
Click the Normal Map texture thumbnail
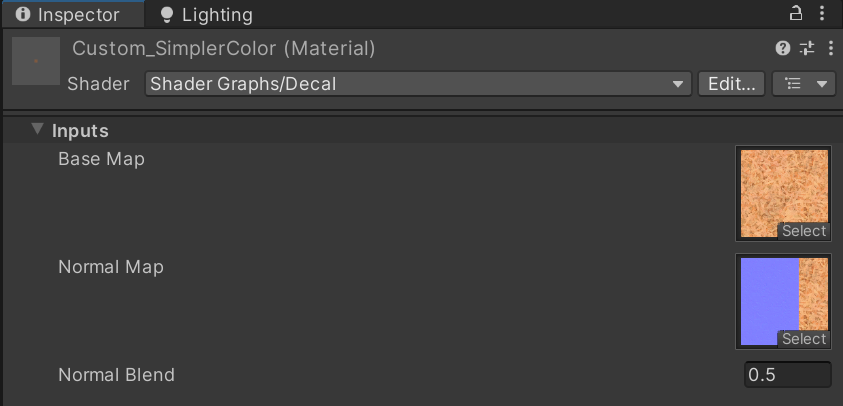[x=784, y=301]
